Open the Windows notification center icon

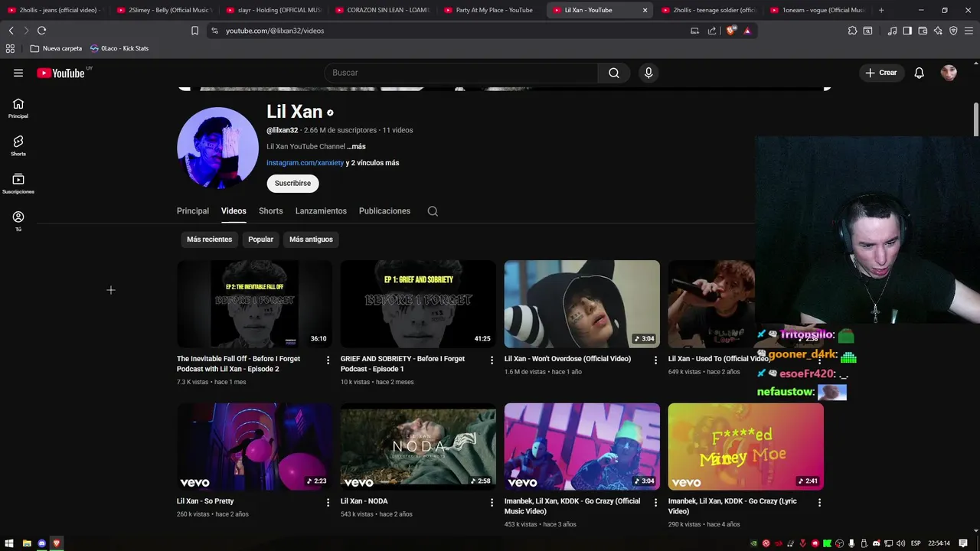point(963,543)
